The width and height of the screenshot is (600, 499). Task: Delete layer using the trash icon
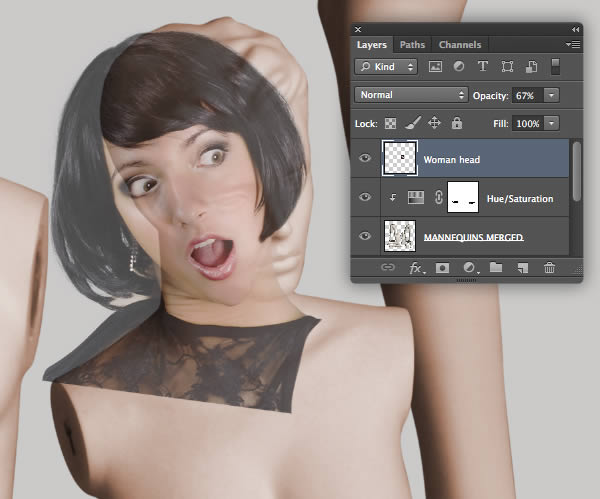point(549,268)
